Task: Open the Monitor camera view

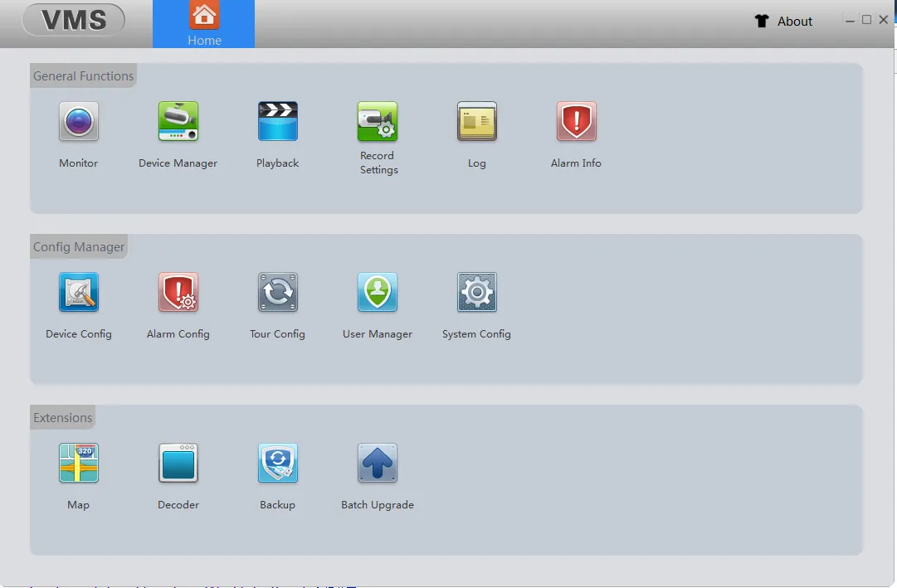Action: point(79,122)
